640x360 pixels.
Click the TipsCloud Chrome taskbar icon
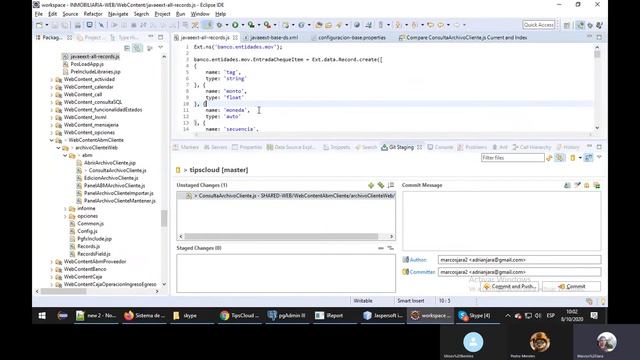tap(240, 316)
